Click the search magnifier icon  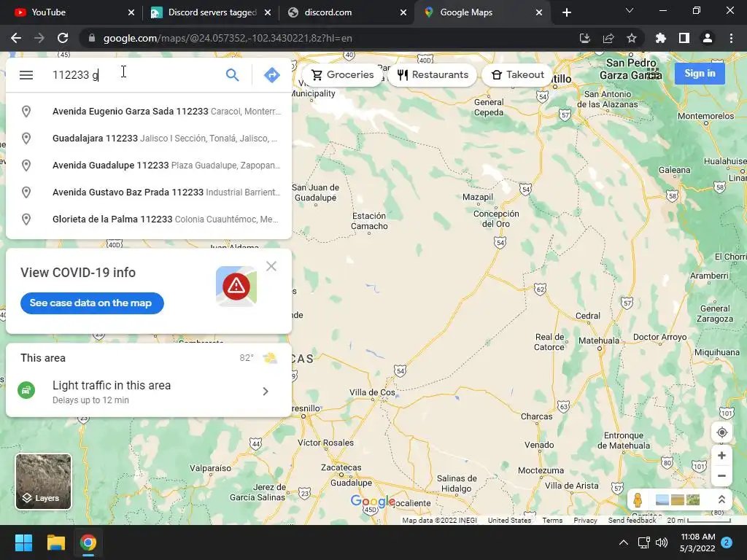tap(232, 75)
